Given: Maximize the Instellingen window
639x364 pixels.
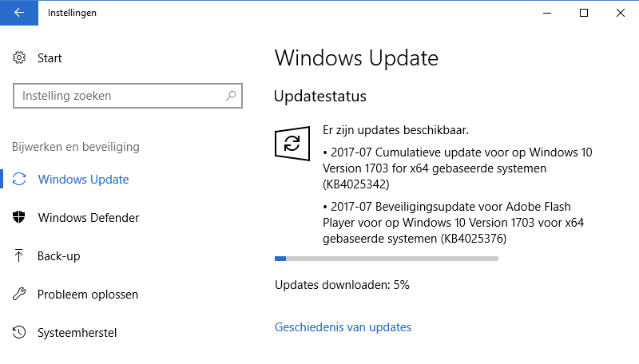Looking at the screenshot, I should (x=584, y=13).
